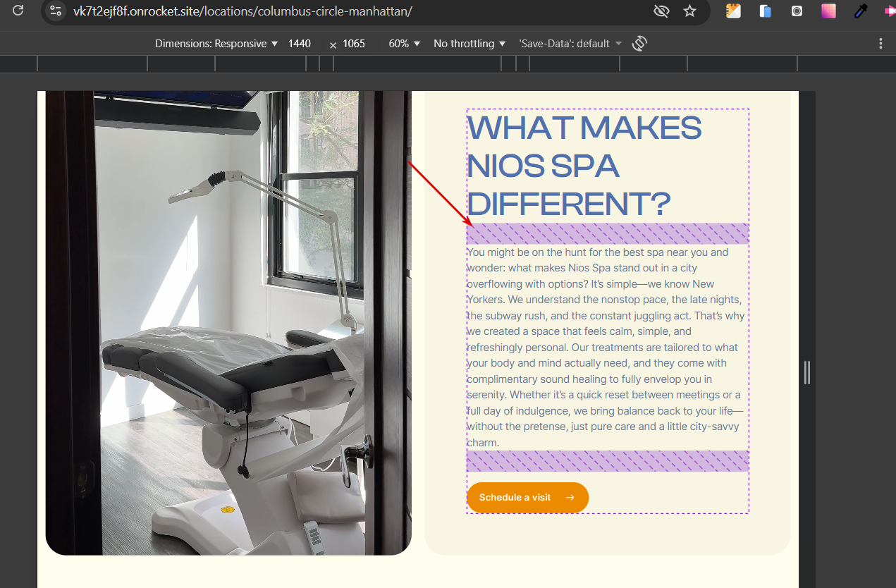This screenshot has height=588, width=896.
Task: Open device toolbar more options menu
Action: 880,44
